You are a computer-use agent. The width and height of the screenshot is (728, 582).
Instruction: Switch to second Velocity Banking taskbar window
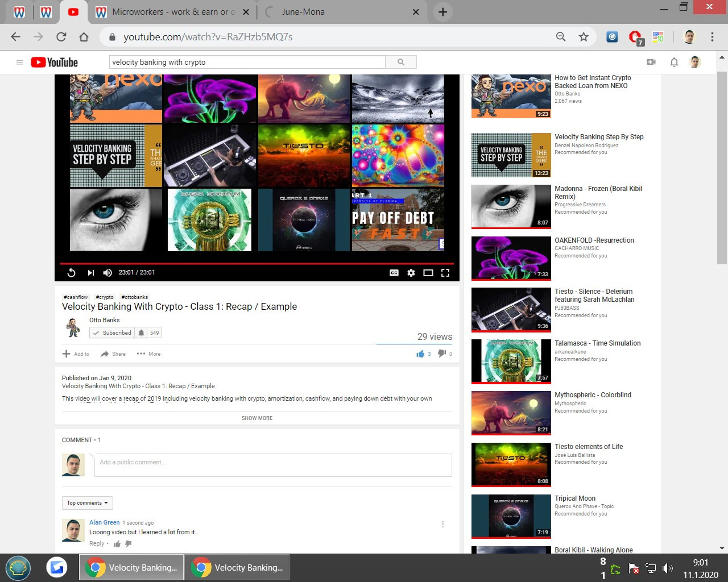(237, 567)
